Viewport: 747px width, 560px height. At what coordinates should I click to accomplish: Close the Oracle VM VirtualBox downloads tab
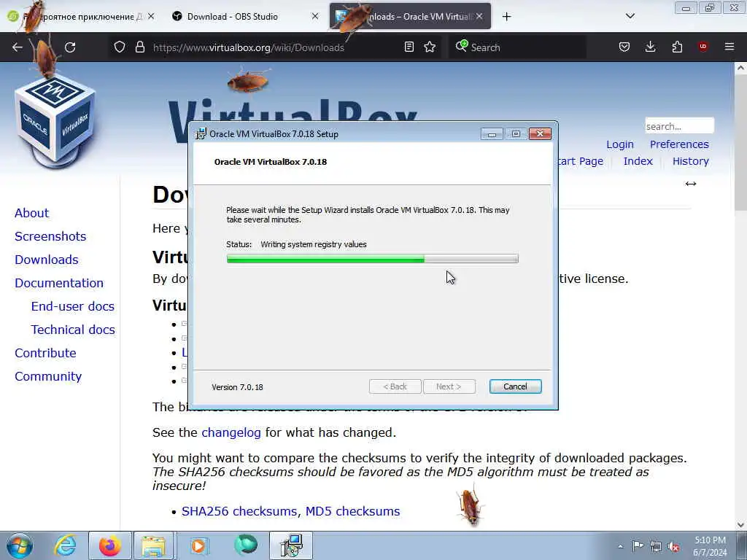click(x=480, y=16)
